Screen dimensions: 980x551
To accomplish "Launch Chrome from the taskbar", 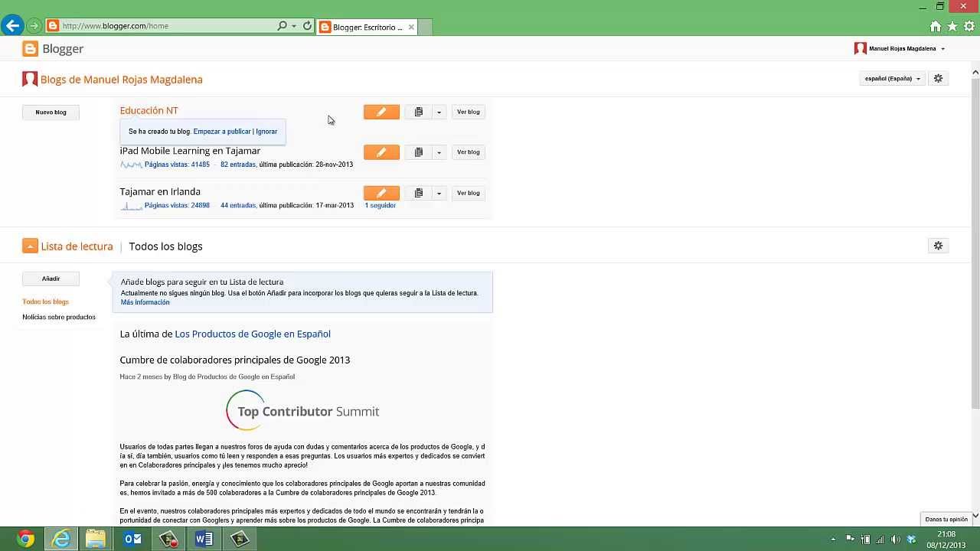I will coord(25,540).
